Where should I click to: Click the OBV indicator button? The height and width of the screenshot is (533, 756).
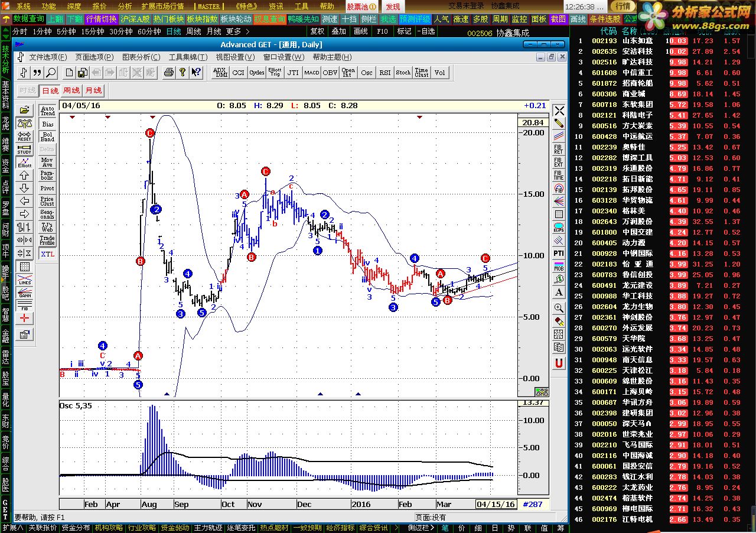pos(330,73)
